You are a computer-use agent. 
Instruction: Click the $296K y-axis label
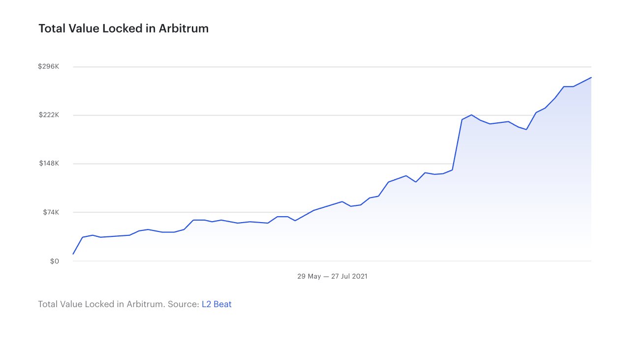click(x=48, y=67)
